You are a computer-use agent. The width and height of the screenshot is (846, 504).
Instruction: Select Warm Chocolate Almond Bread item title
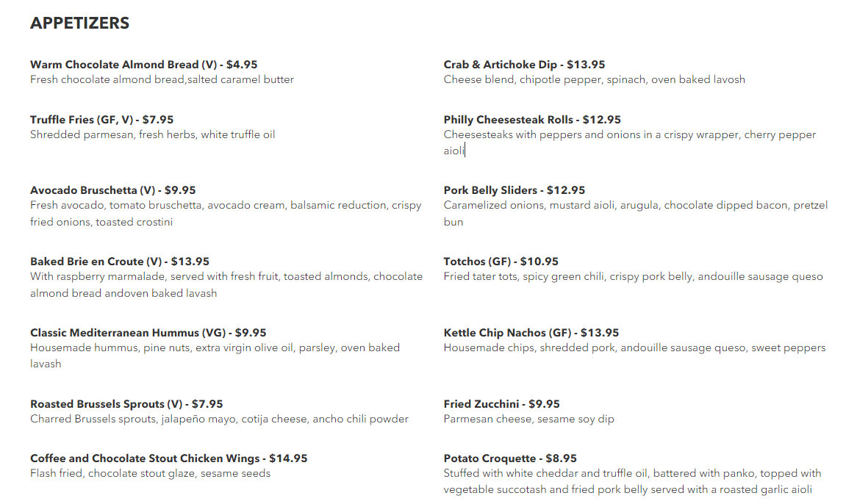pyautogui.click(x=143, y=65)
